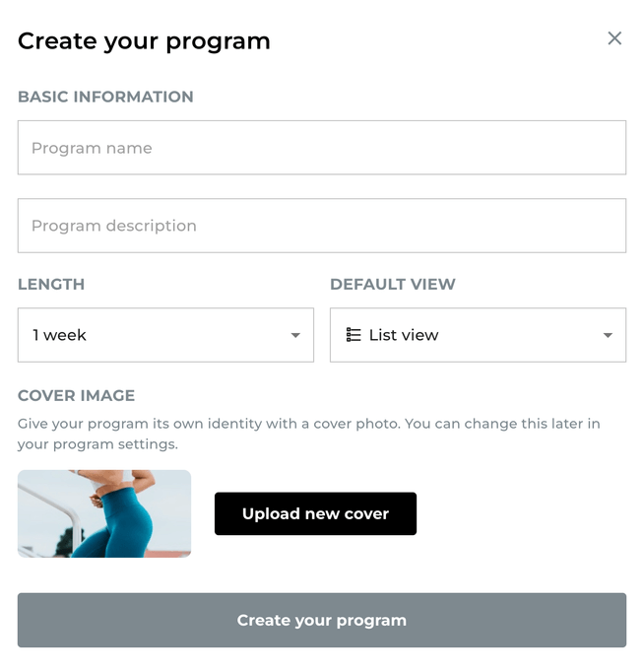Select the '1 week' length value
The image size is (644, 672).
pyautogui.click(x=60, y=335)
